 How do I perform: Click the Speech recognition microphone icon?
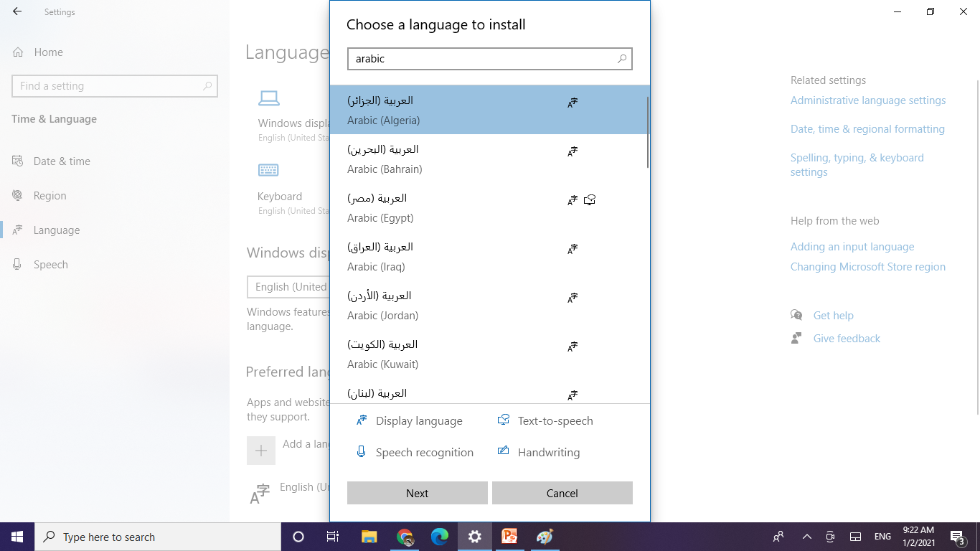tap(361, 451)
